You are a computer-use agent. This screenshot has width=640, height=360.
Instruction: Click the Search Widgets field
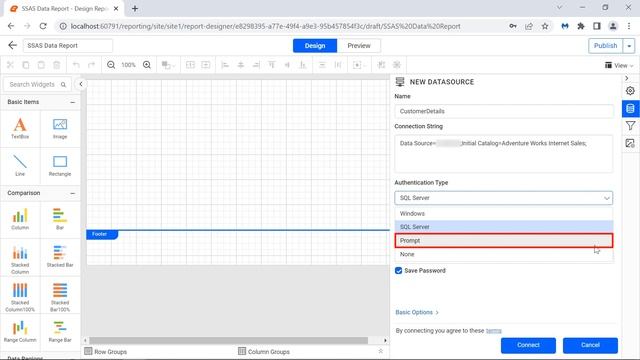tap(38, 84)
